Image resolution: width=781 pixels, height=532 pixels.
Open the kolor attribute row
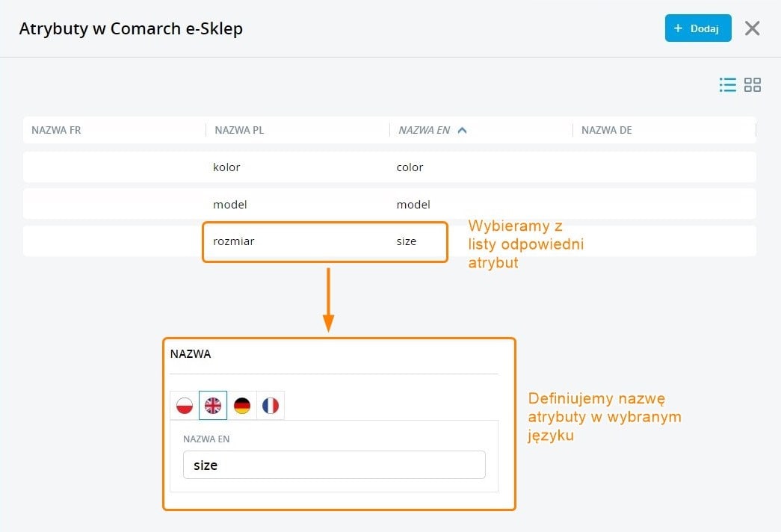coord(226,167)
